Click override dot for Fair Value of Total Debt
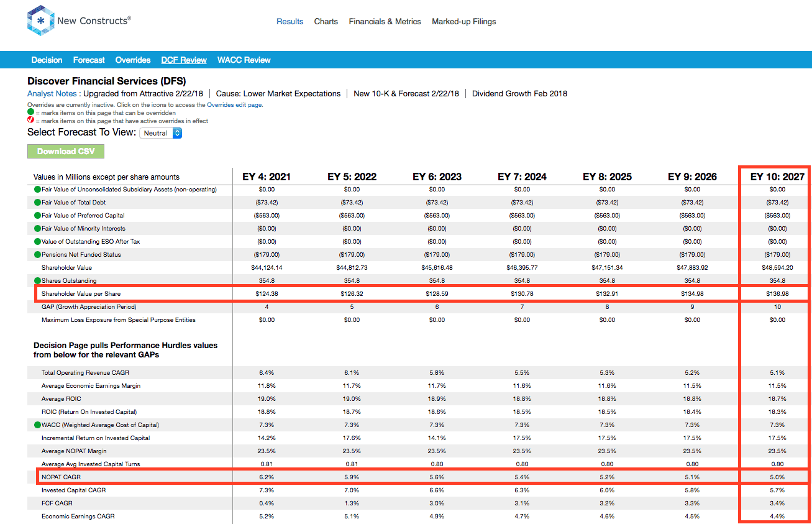812x524 pixels. (x=37, y=203)
